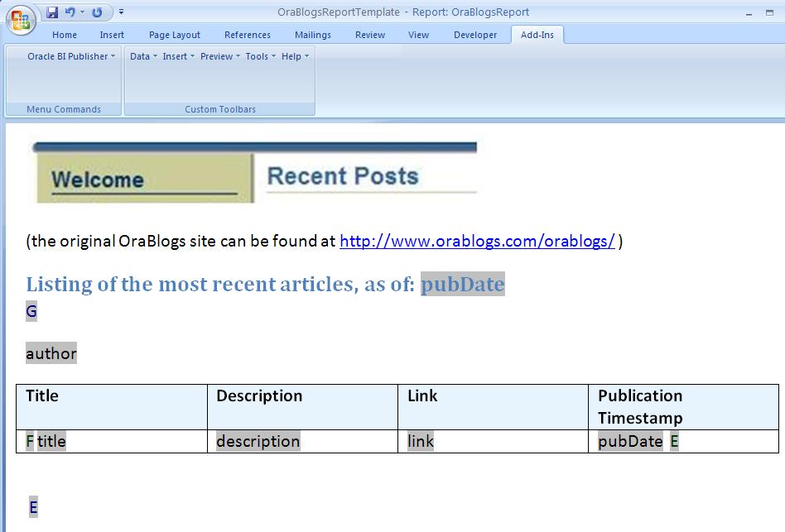Click the Undo arrow icon
This screenshot has width=785, height=532.
point(70,12)
